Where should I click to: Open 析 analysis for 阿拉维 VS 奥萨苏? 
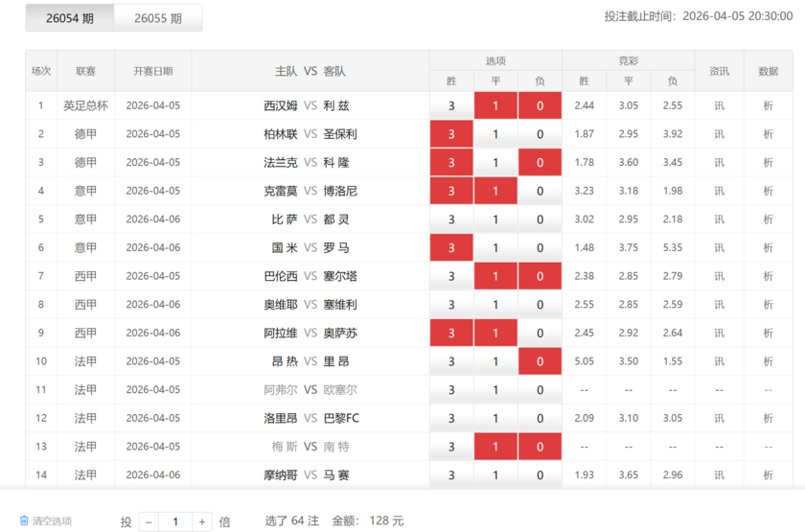(x=768, y=333)
